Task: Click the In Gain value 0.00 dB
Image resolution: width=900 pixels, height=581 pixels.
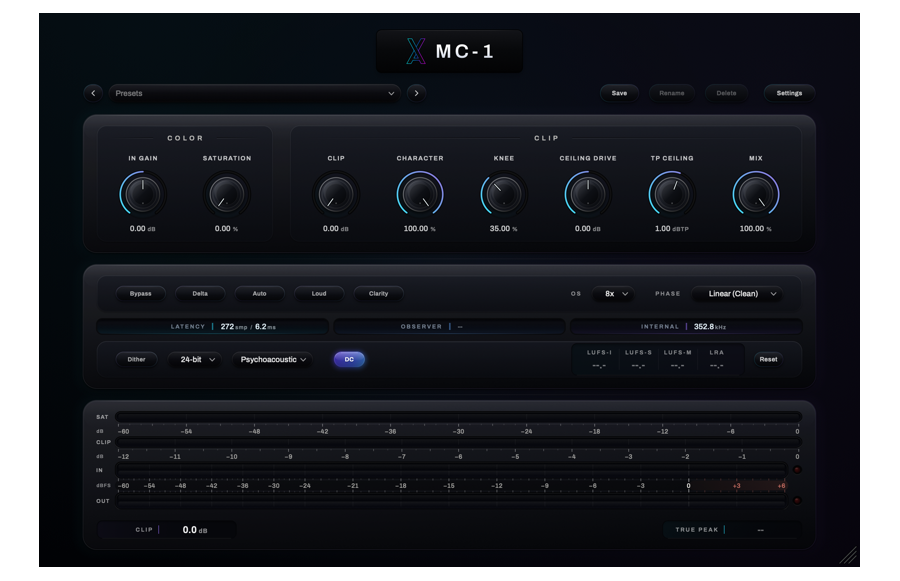Action: [x=142, y=228]
